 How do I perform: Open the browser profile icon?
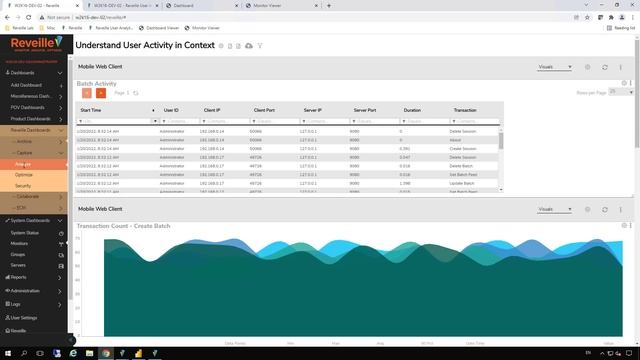[622, 18]
